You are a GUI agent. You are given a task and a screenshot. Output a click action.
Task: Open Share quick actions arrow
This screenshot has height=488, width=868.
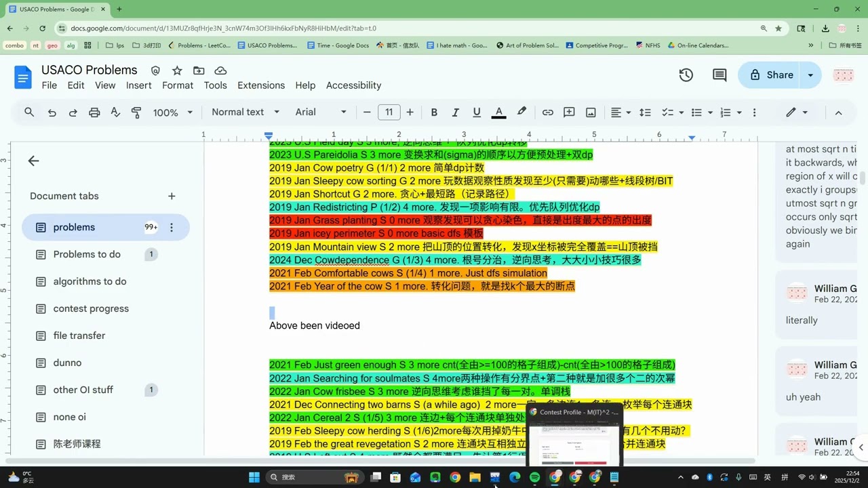tap(810, 75)
